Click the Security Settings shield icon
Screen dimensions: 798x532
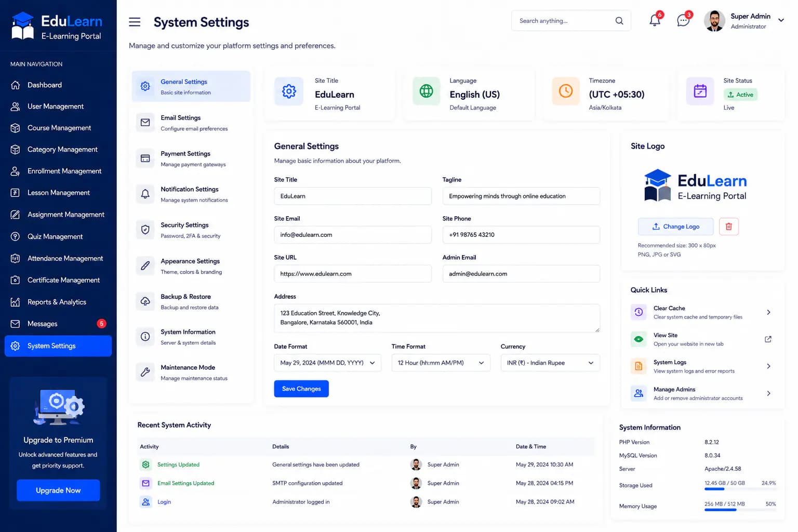(x=145, y=230)
